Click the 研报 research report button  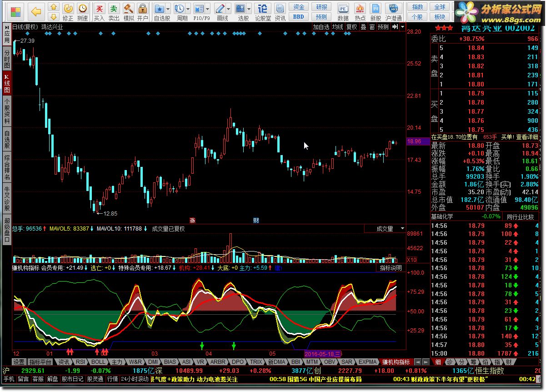321,7
